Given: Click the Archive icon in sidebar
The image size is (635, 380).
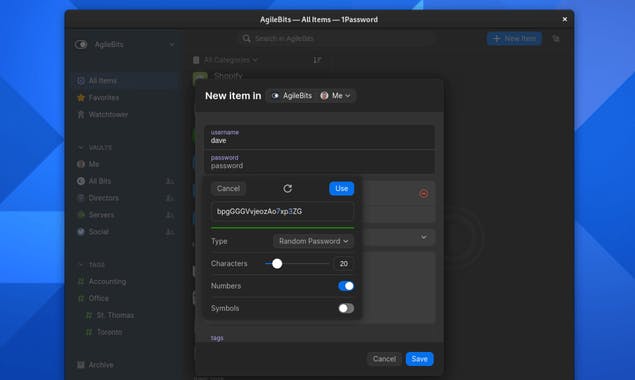Looking at the screenshot, I should (x=81, y=365).
